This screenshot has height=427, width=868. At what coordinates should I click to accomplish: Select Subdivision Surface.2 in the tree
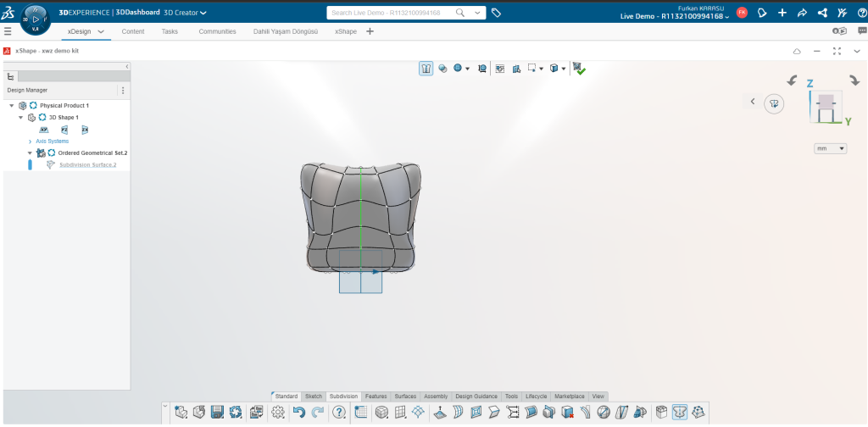[x=87, y=164]
